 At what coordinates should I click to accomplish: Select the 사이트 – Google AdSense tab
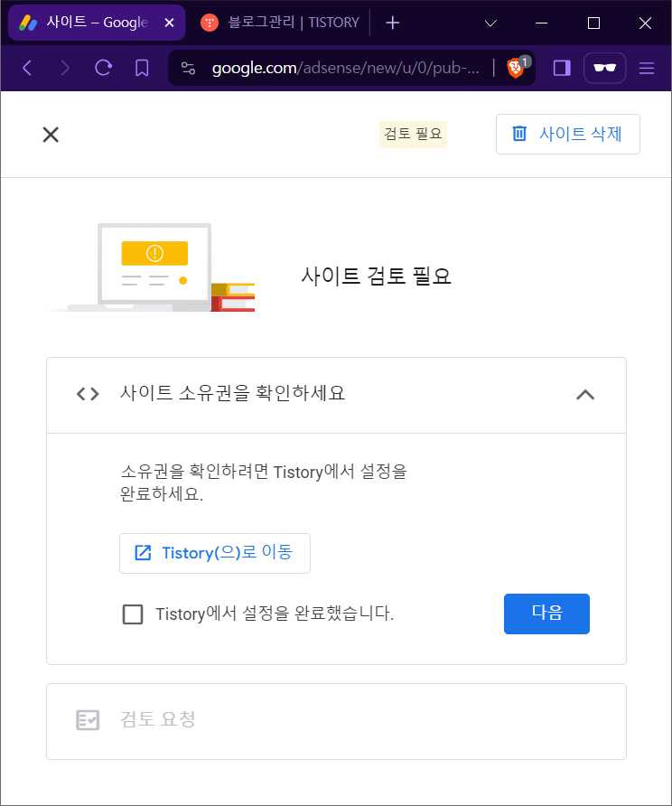[97, 23]
